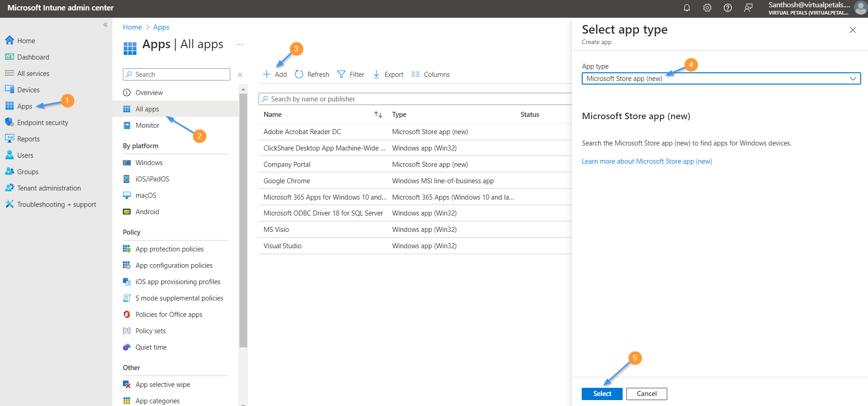The width and height of the screenshot is (868, 406).
Task: Click Add in the toolbar
Action: pyautogui.click(x=275, y=75)
